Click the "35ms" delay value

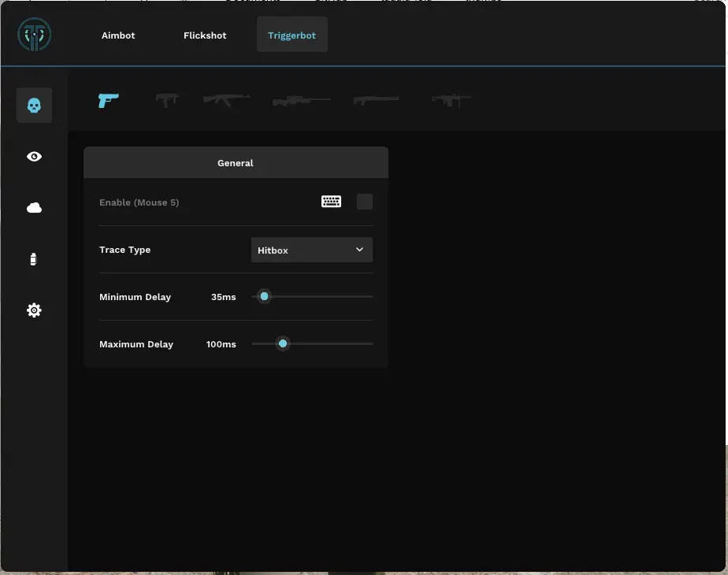tap(223, 297)
